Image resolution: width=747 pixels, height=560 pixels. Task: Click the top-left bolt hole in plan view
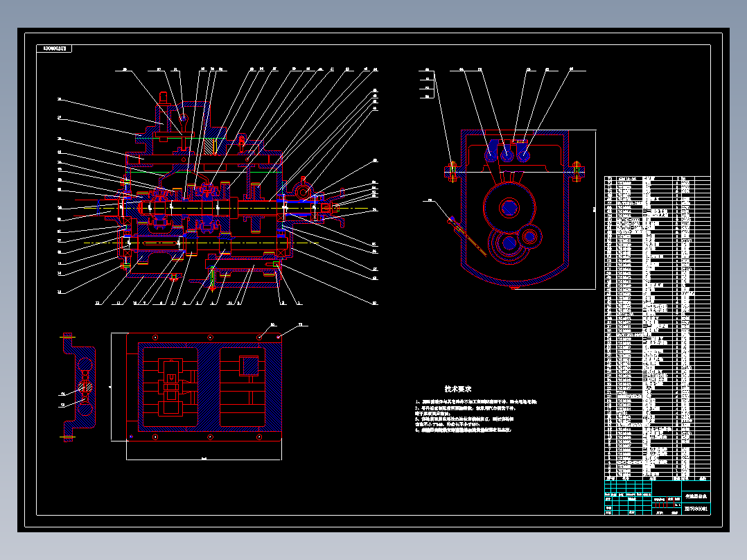155,338
